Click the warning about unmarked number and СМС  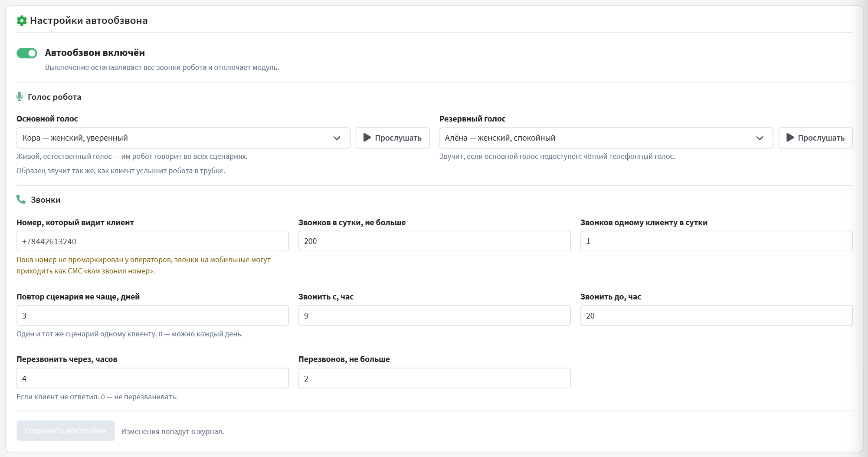coord(144,265)
